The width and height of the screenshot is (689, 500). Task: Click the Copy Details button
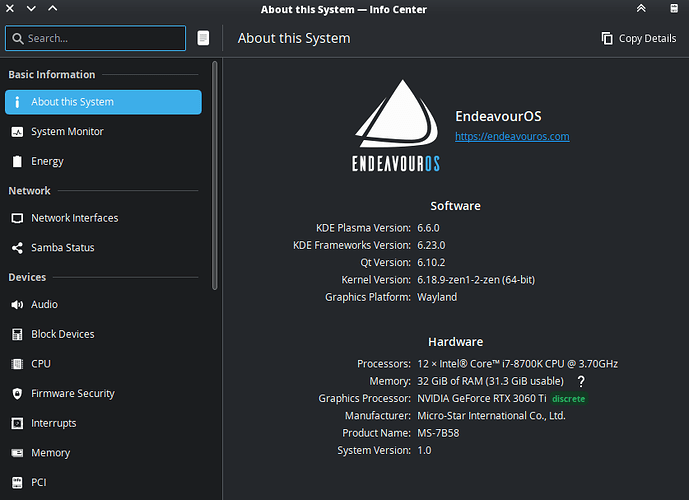pyautogui.click(x=639, y=38)
